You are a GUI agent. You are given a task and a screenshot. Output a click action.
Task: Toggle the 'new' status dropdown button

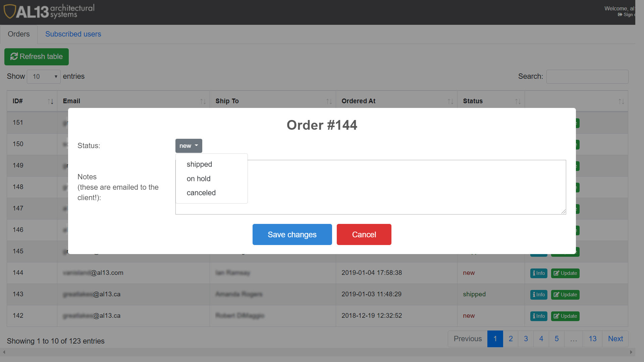[x=189, y=146]
